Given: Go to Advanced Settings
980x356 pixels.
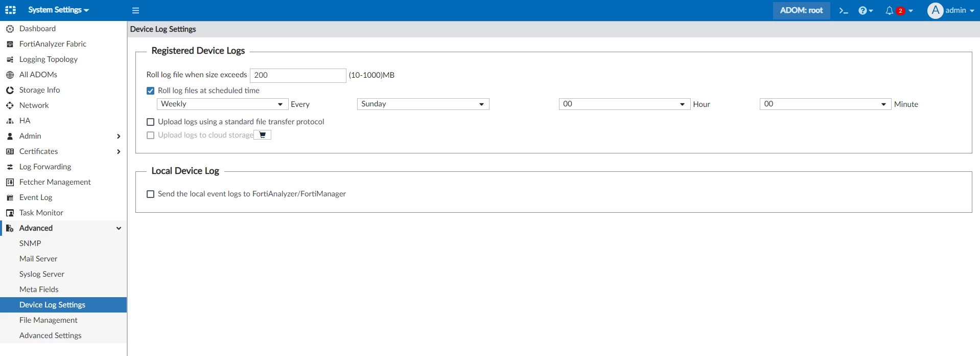Looking at the screenshot, I should point(51,336).
